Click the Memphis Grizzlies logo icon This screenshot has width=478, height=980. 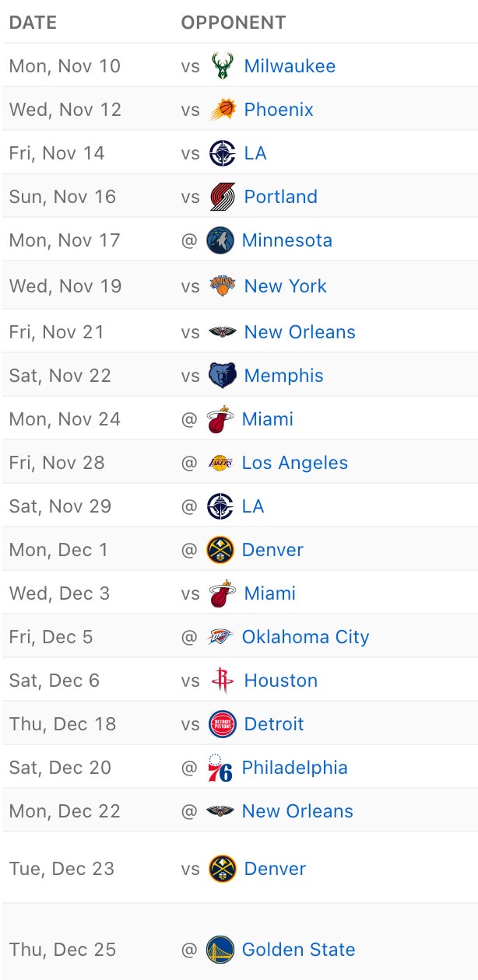click(223, 376)
